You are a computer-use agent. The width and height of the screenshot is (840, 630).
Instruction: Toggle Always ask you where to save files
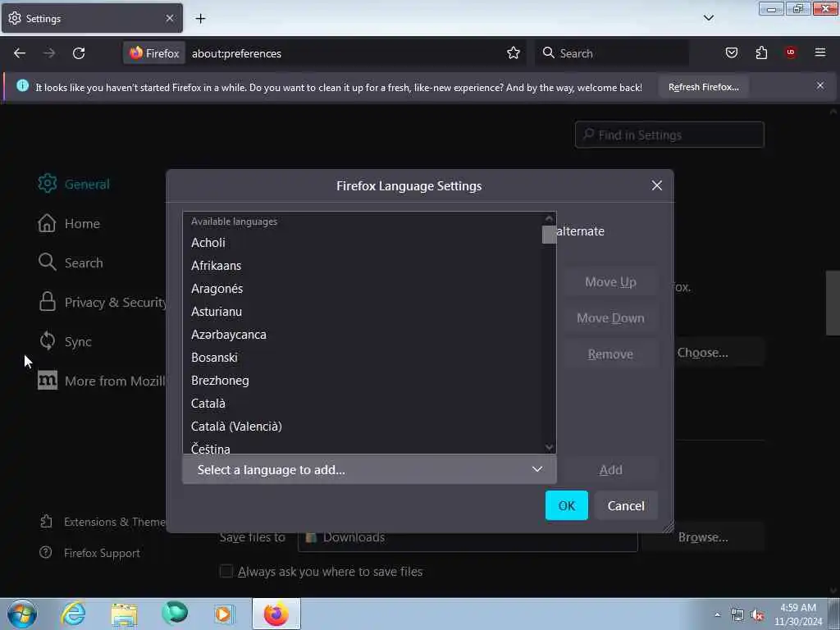tap(226, 571)
